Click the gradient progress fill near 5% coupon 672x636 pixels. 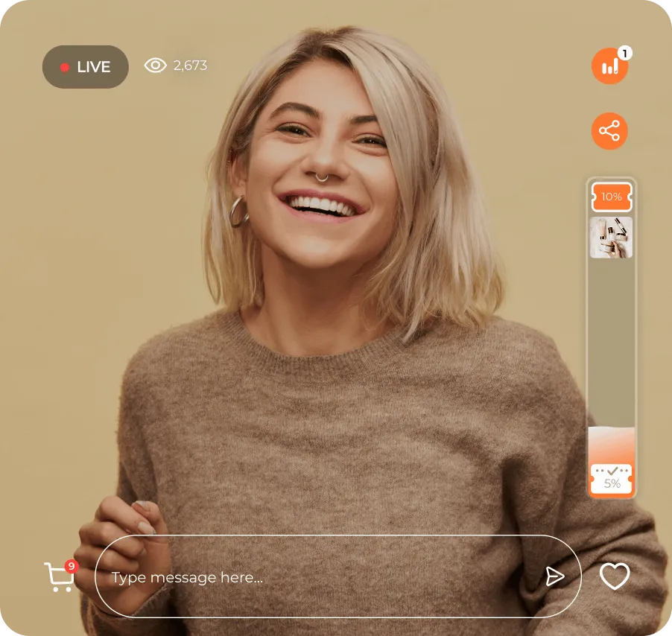[x=611, y=443]
